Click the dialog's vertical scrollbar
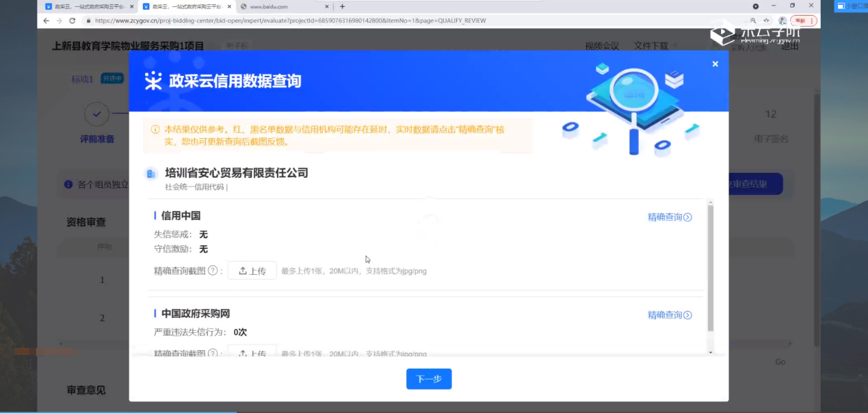Image resolution: width=868 pixels, height=413 pixels. click(x=710, y=267)
